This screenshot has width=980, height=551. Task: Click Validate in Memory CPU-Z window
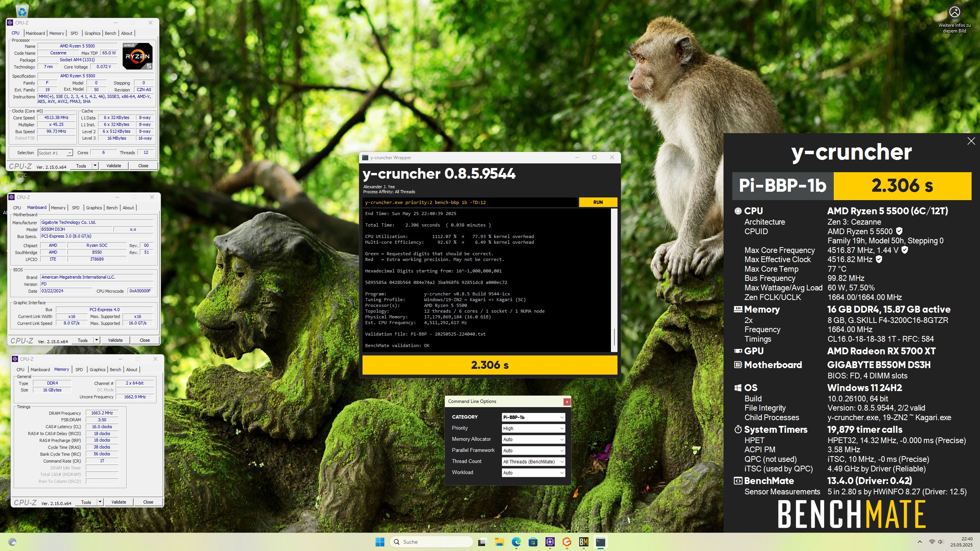coord(119,502)
